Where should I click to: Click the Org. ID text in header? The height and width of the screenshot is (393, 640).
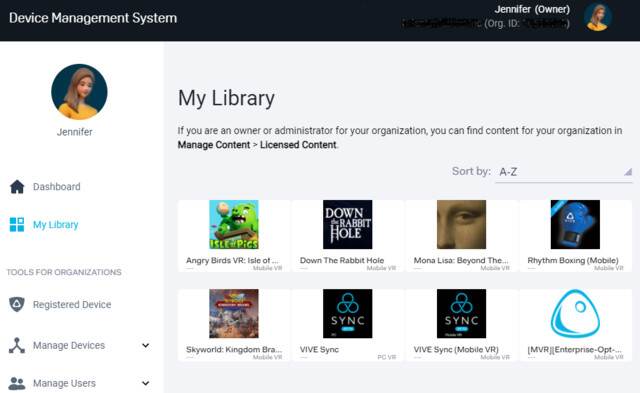point(527,24)
